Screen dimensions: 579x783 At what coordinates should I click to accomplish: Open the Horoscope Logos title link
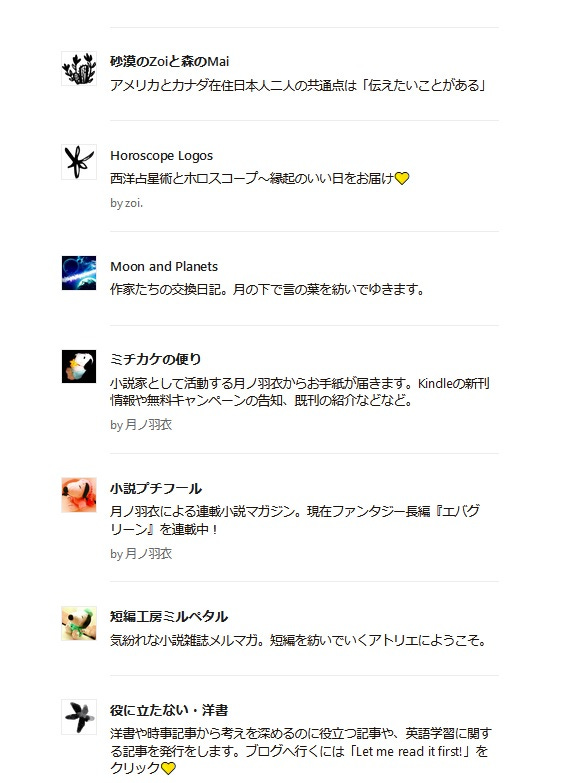pyautogui.click(x=161, y=155)
